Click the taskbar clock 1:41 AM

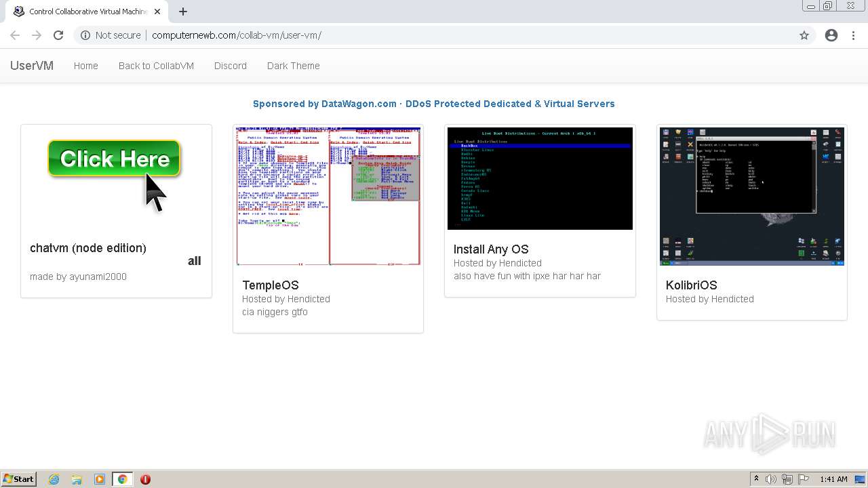tap(833, 479)
